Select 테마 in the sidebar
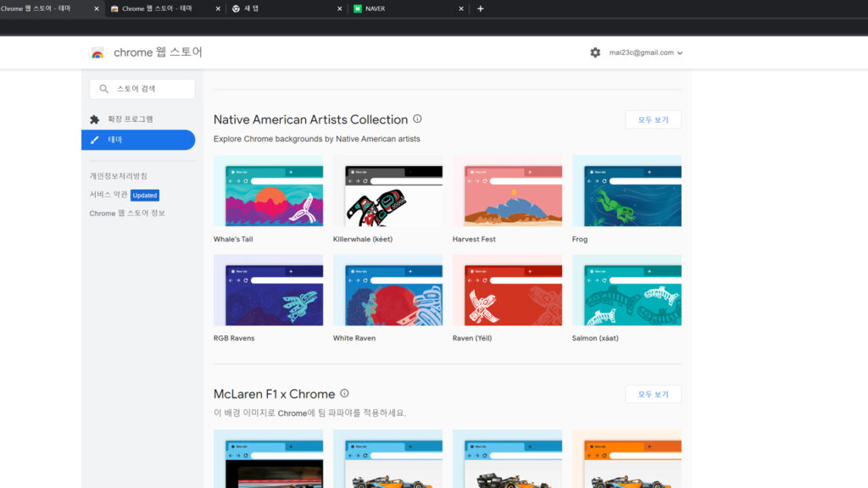Image resolution: width=868 pixels, height=488 pixels. tap(138, 140)
